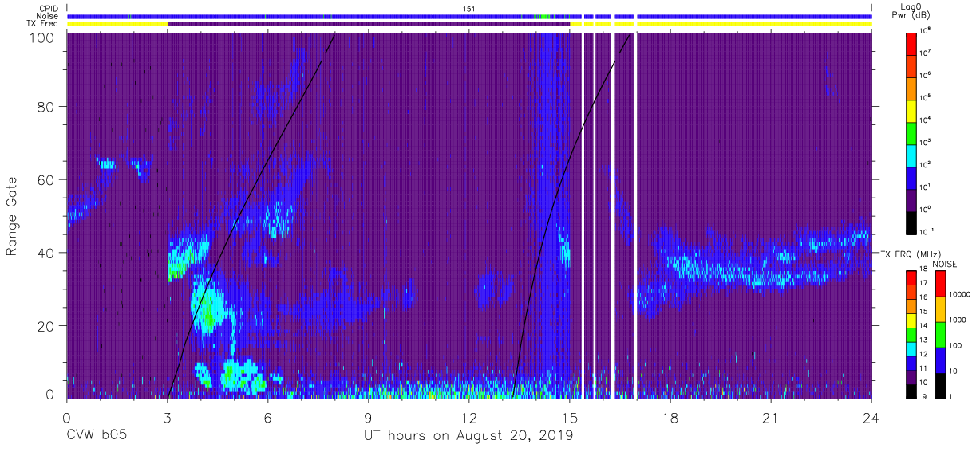The image size is (980, 452).
Task: Click the '9' tick on the UT hours axis
Action: 368,418
